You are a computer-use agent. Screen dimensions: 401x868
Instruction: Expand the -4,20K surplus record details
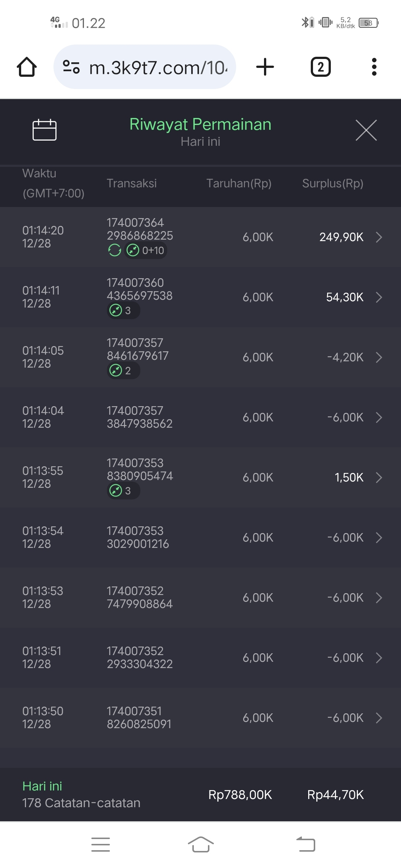379,357
